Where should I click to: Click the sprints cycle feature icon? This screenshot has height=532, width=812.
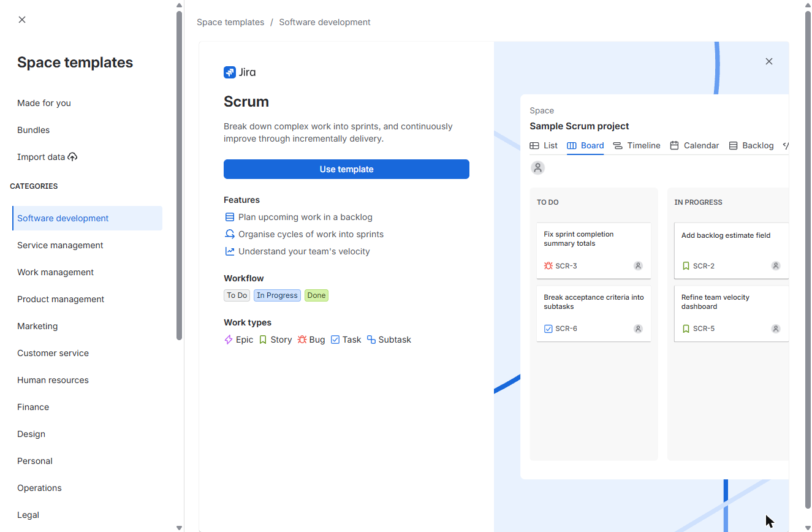coord(230,234)
